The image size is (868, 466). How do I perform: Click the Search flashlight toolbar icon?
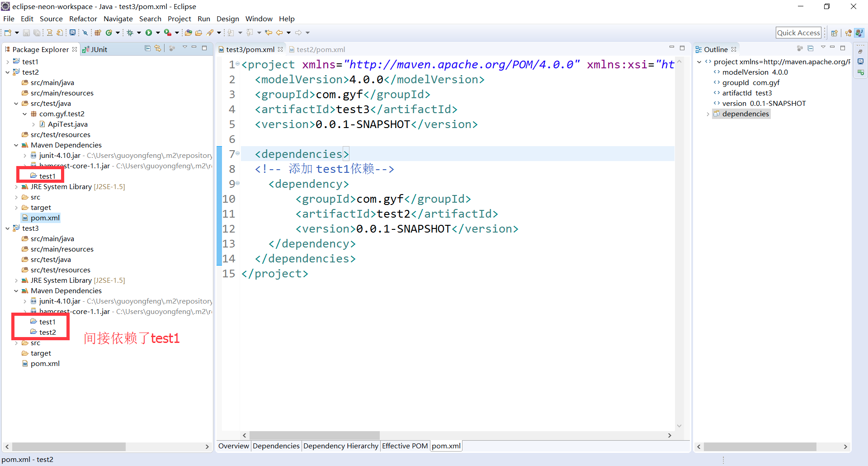point(210,33)
